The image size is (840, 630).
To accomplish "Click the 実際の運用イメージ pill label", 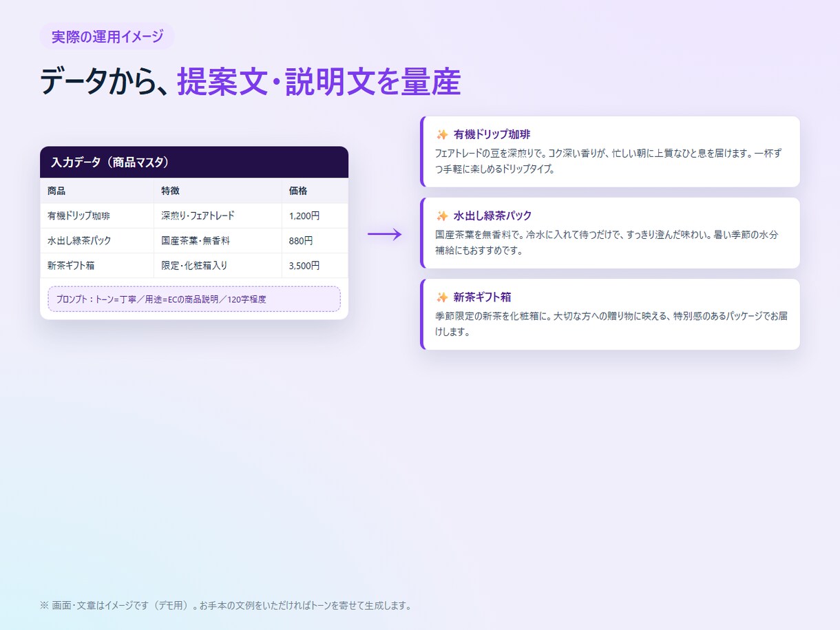I will click(107, 36).
